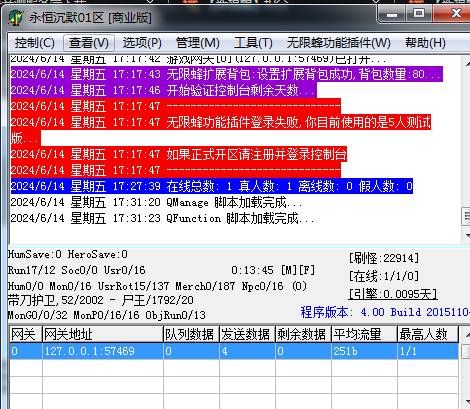Select log line 设置扩展背包成功
Viewport: 470px width, 409px height.
pos(227,74)
